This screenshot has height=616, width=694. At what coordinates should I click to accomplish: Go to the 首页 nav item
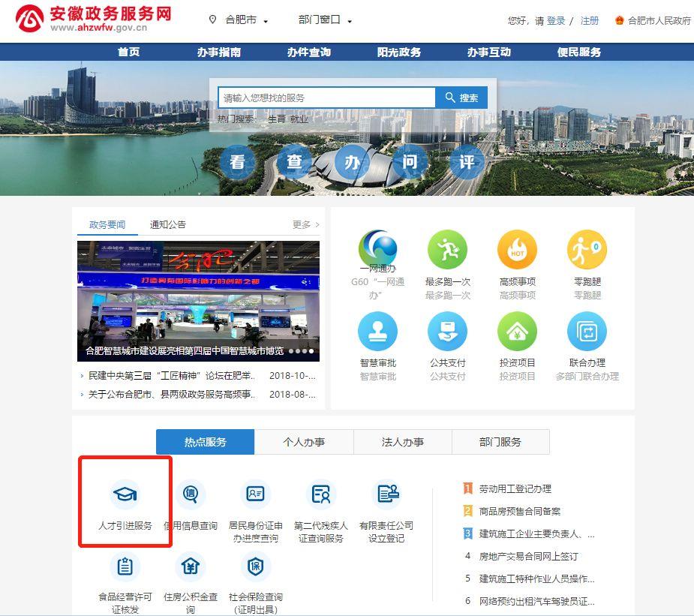click(128, 53)
